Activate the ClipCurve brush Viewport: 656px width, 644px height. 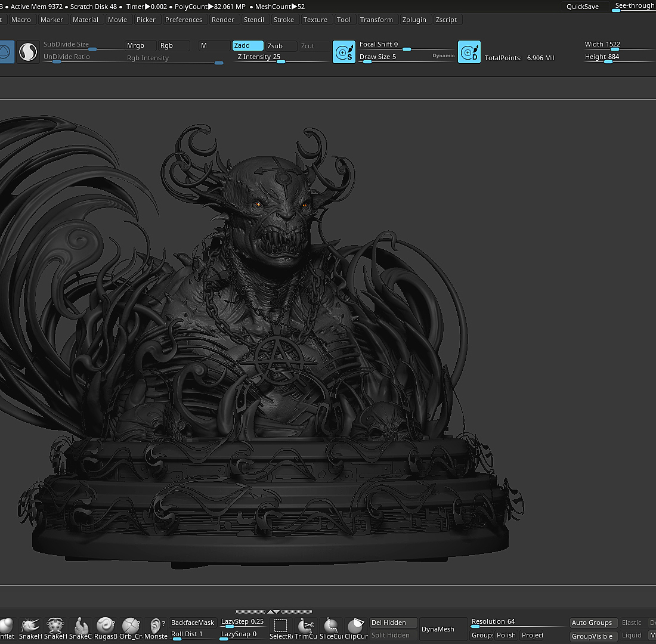pyautogui.click(x=356, y=628)
